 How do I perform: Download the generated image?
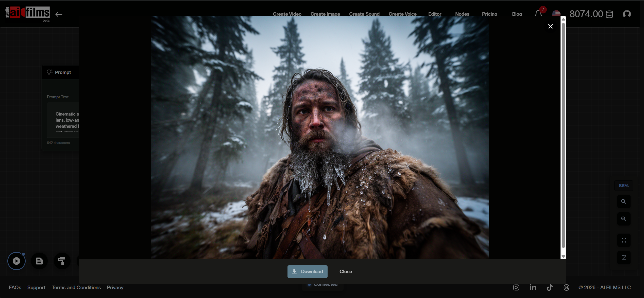coord(307,271)
